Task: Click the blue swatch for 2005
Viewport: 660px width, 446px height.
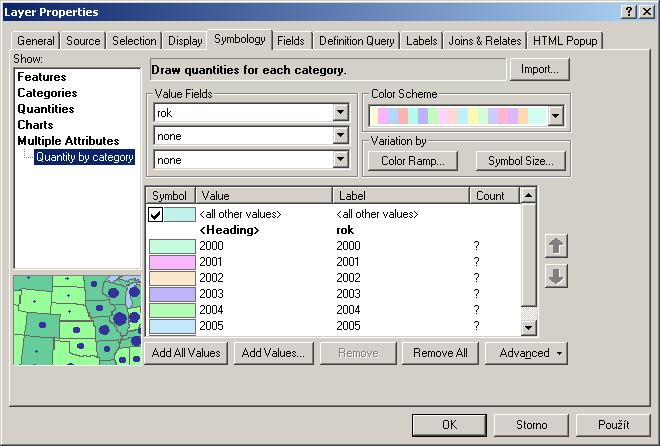Action: pyautogui.click(x=172, y=326)
